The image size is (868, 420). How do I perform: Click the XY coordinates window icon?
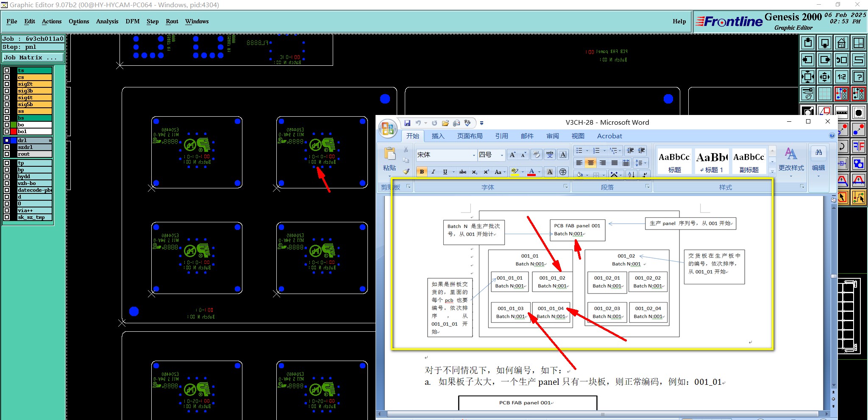859,43
